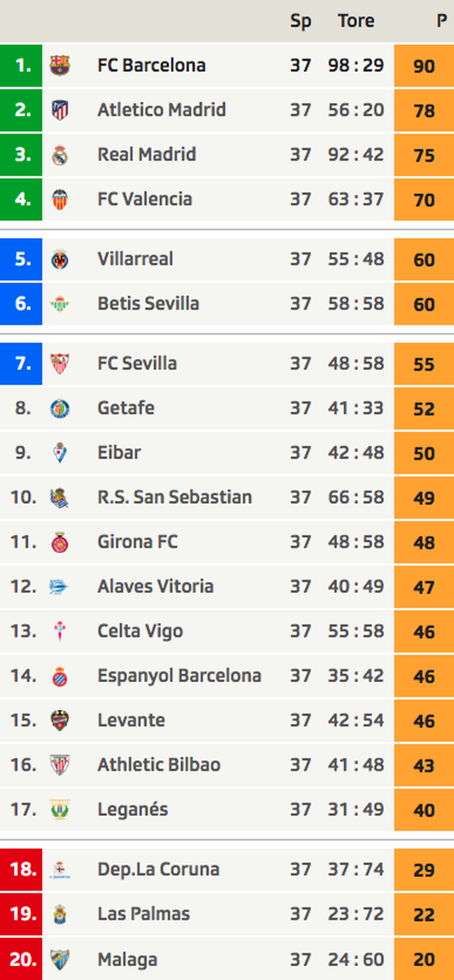The width and height of the screenshot is (454, 980).
Task: Open Espanyol Barcelona team page
Action: 179,676
